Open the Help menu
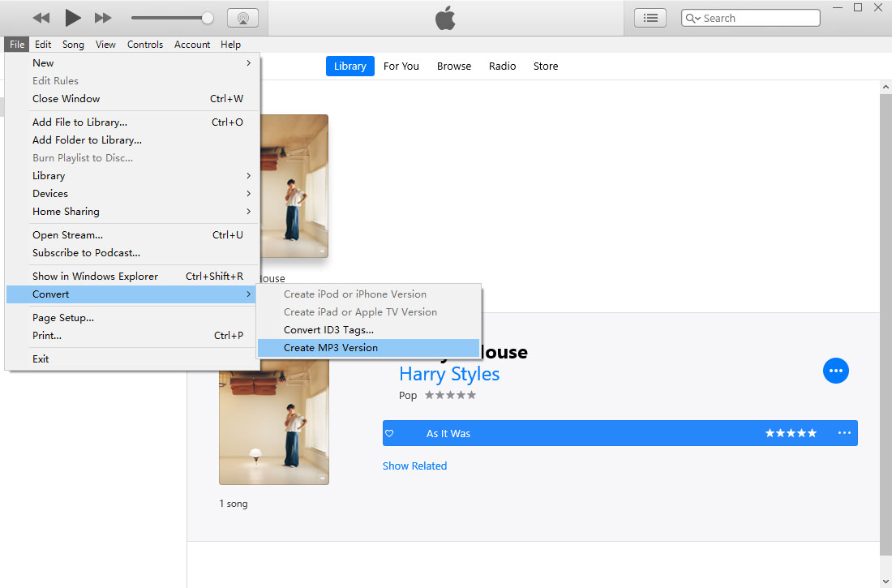Image resolution: width=892 pixels, height=588 pixels. 230,45
